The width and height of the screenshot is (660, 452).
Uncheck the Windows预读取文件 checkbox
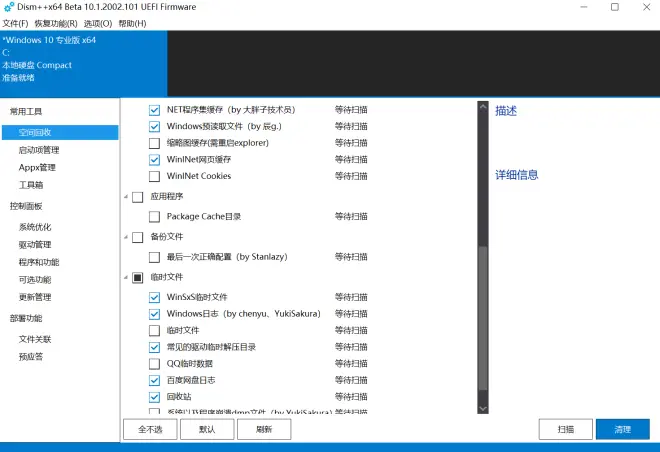154,127
